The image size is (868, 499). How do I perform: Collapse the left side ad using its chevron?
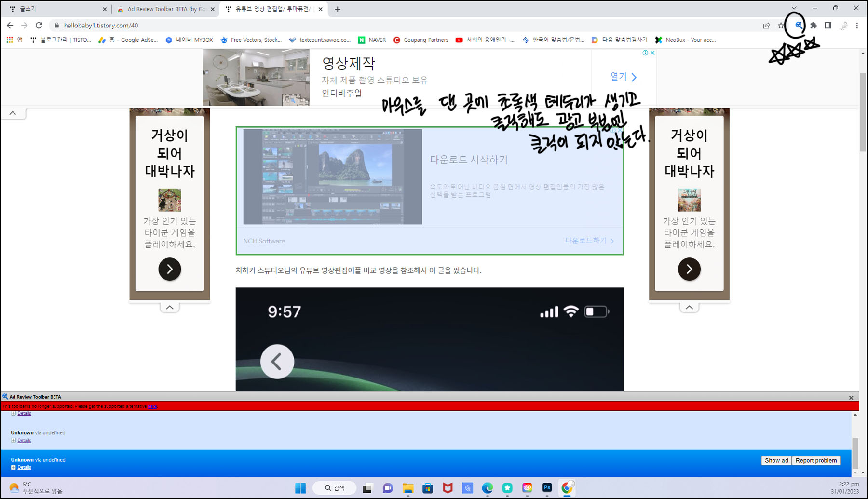(x=170, y=307)
